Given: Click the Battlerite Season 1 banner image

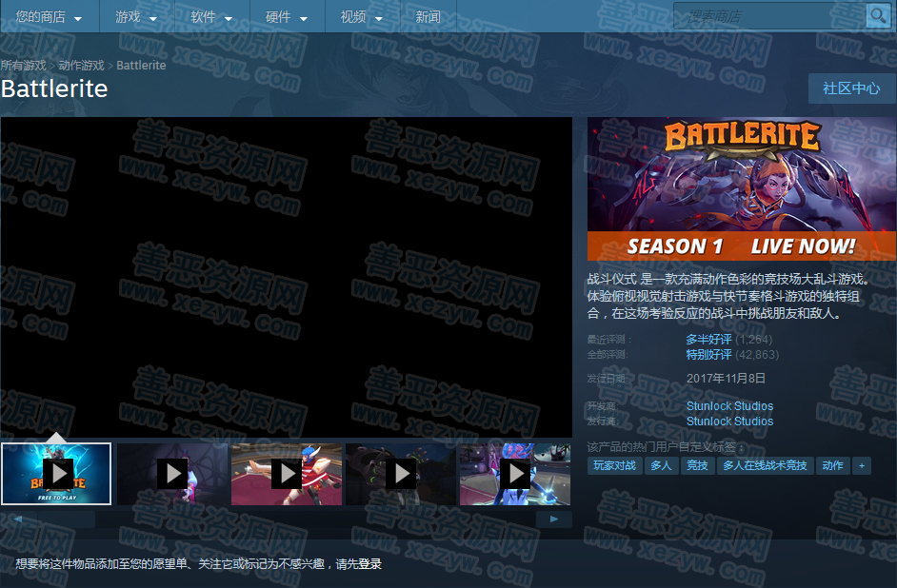Looking at the screenshot, I should coord(741,188).
